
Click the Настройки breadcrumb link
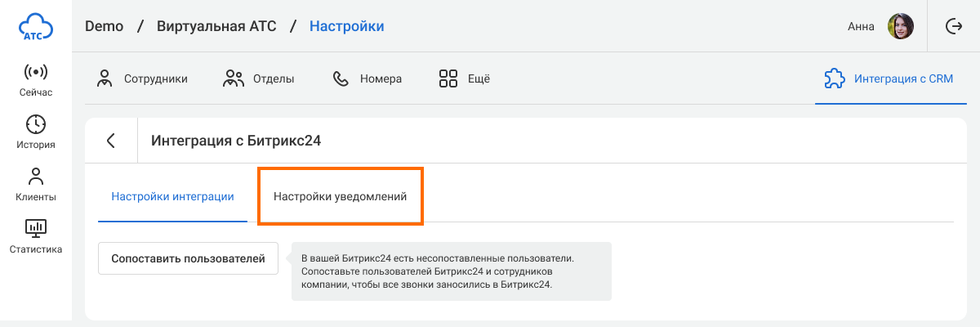(x=346, y=26)
